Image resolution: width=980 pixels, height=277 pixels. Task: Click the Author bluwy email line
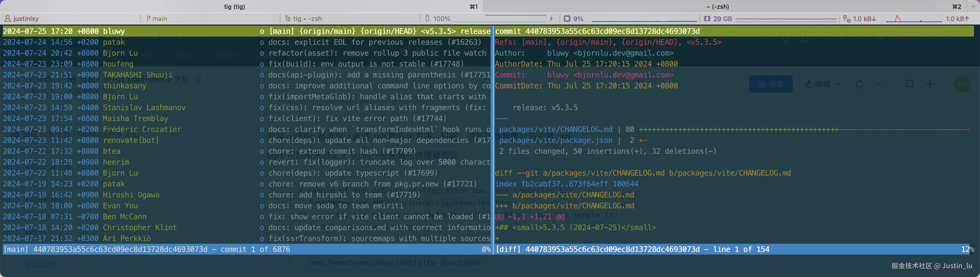click(x=584, y=53)
